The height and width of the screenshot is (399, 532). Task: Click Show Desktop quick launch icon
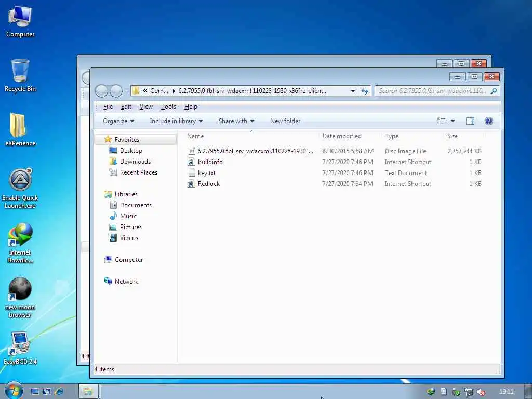pyautogui.click(x=35, y=392)
